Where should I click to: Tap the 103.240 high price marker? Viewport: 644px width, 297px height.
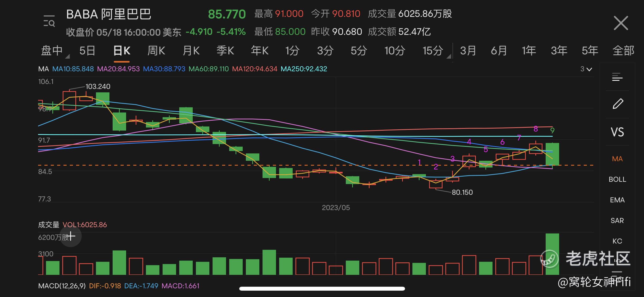coord(98,86)
